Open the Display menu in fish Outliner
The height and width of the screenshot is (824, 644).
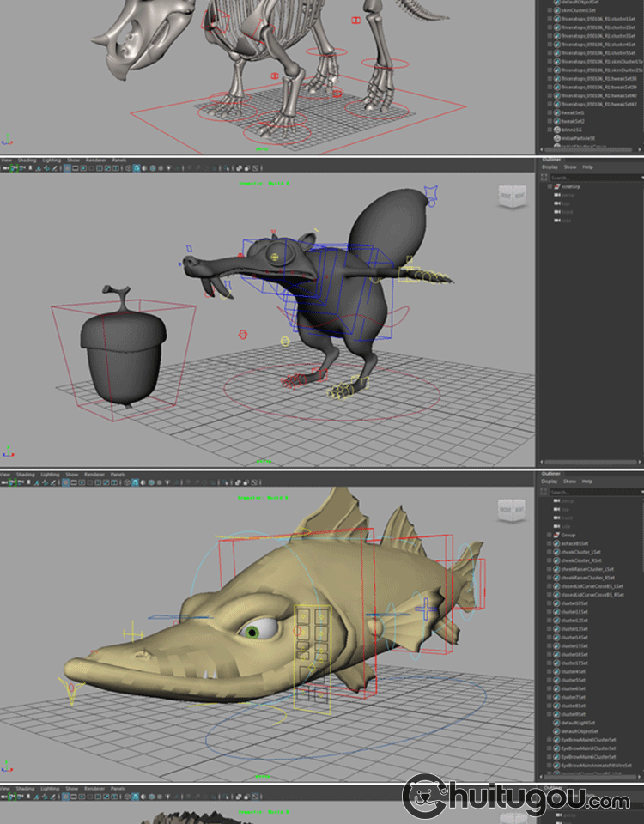click(549, 481)
